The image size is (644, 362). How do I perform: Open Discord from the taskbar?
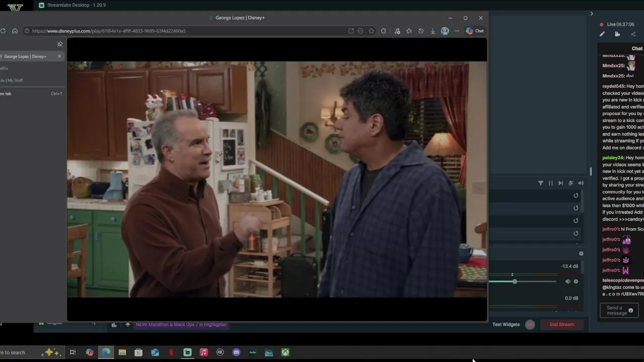[x=236, y=352]
